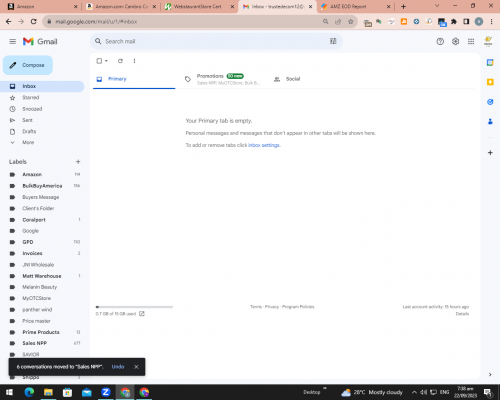This screenshot has height=400, width=500.
Task: Open Windows Start menu
Action: [x=9, y=392]
